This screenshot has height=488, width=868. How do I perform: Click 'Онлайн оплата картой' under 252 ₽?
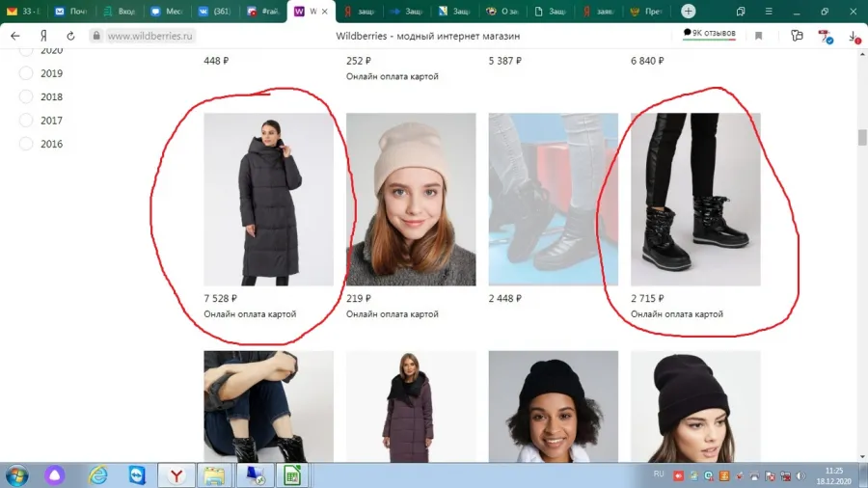pos(392,76)
